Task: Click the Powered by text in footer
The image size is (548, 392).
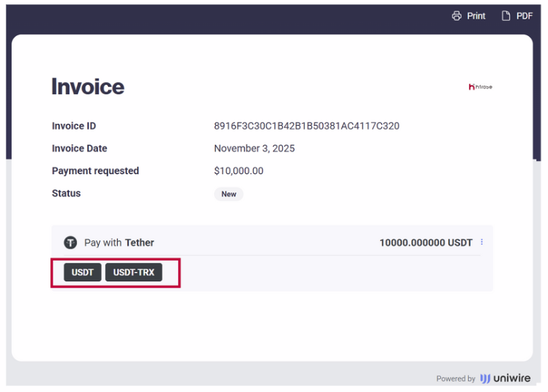Action: click(x=455, y=379)
